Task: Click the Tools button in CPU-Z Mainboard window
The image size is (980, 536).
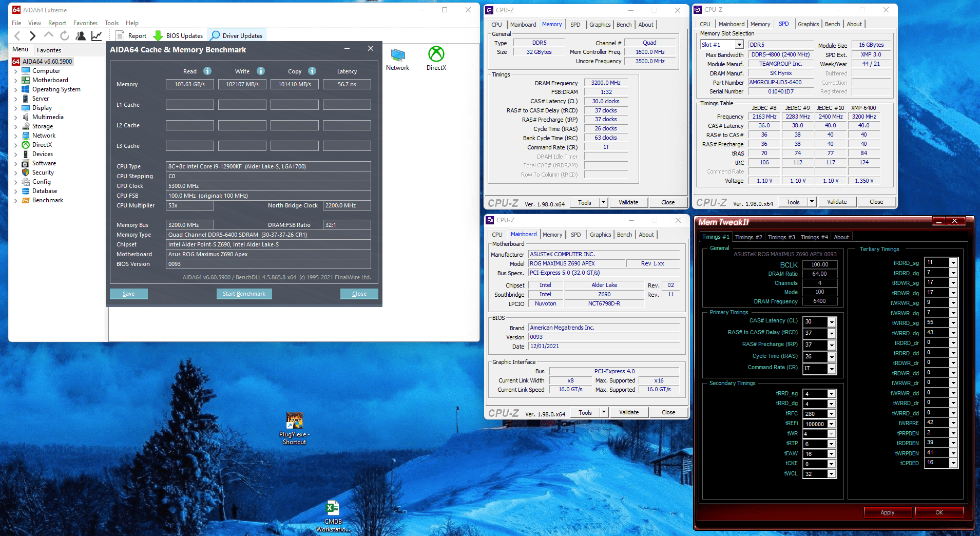Action: (x=585, y=412)
